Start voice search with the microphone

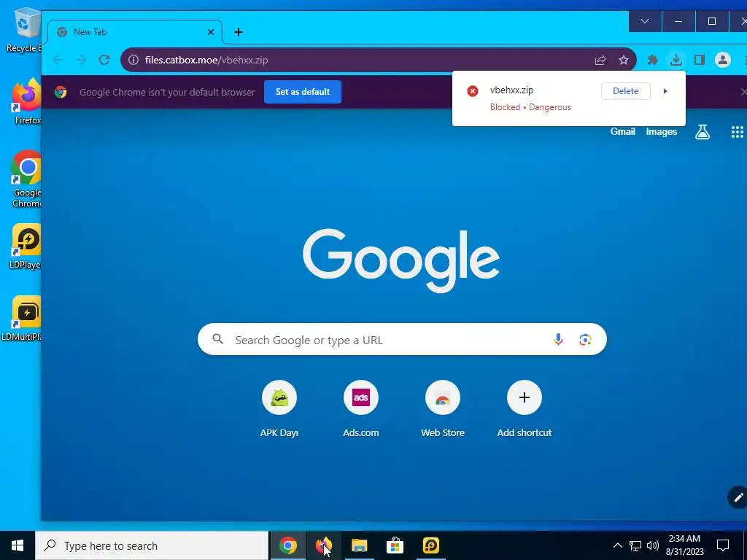[558, 340]
